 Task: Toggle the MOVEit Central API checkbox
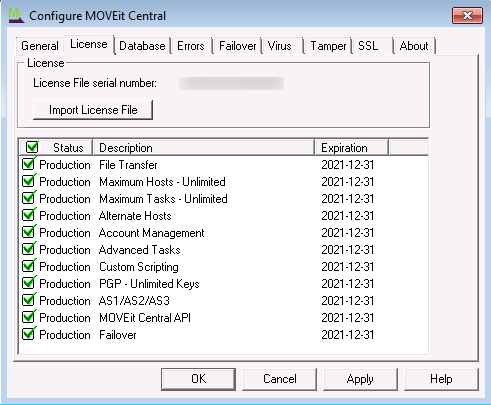coord(28,317)
